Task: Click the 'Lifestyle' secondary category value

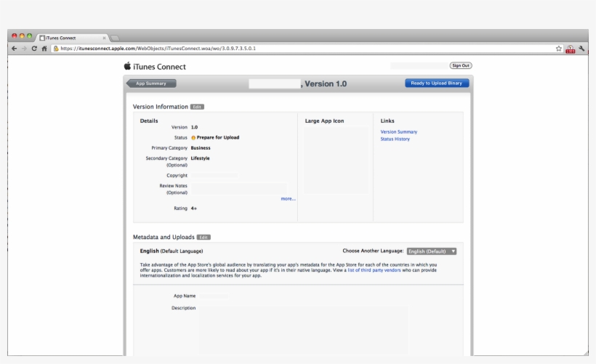Action: pos(200,158)
